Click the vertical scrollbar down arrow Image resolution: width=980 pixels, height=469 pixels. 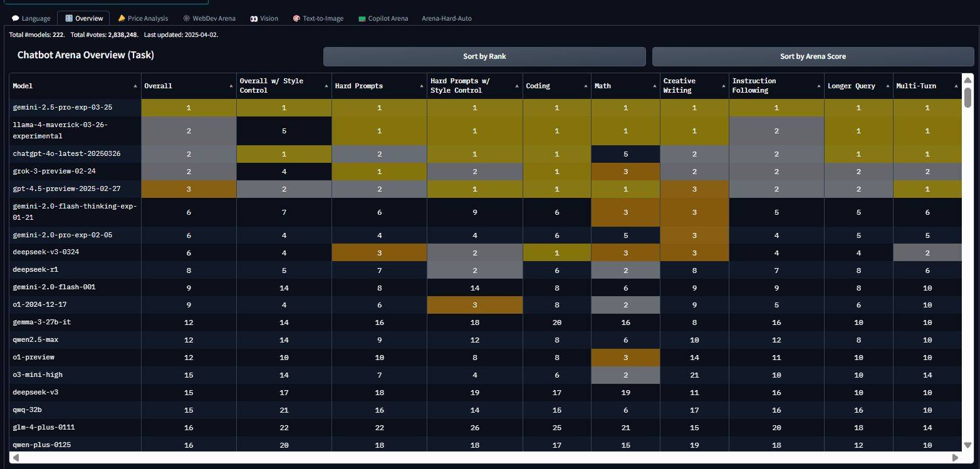(x=967, y=445)
